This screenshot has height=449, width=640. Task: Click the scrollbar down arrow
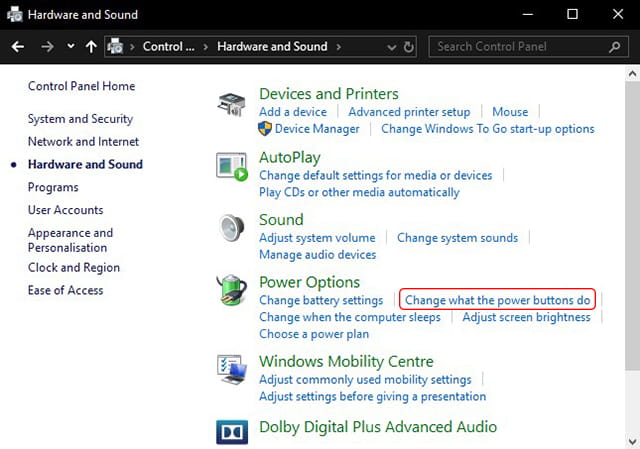[x=632, y=441]
